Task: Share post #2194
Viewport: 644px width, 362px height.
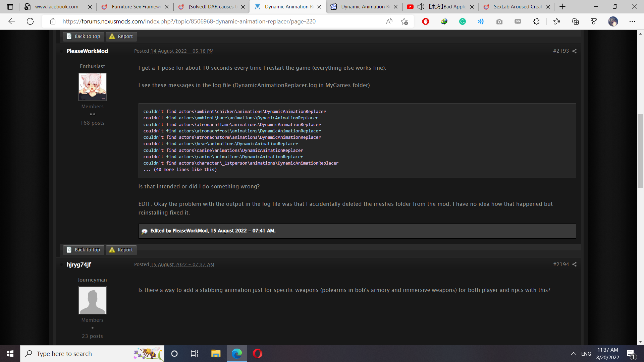Action: (574, 264)
